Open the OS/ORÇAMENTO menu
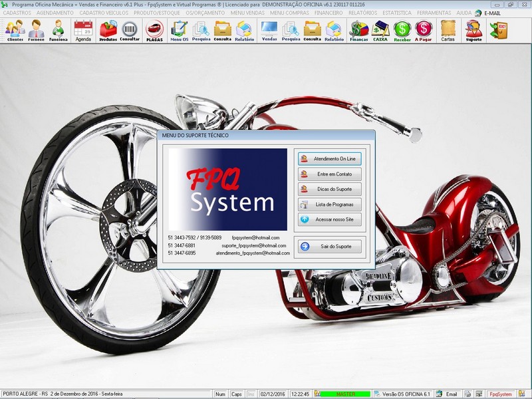 click(x=205, y=13)
